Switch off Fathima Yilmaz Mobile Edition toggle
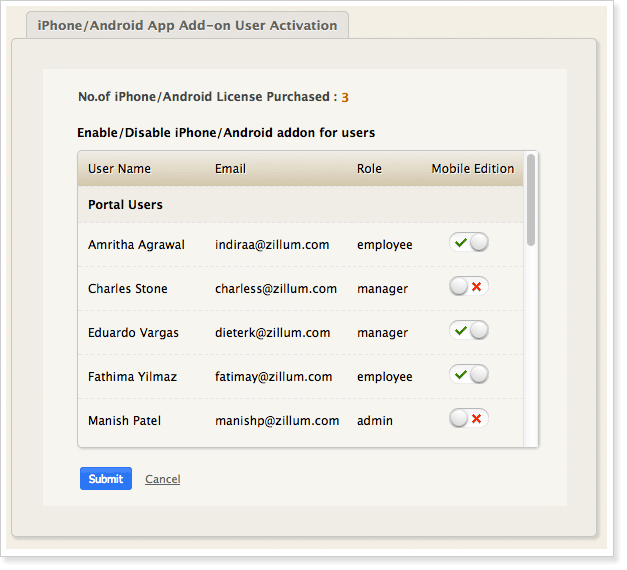This screenshot has height=570, width=627. tap(469, 375)
